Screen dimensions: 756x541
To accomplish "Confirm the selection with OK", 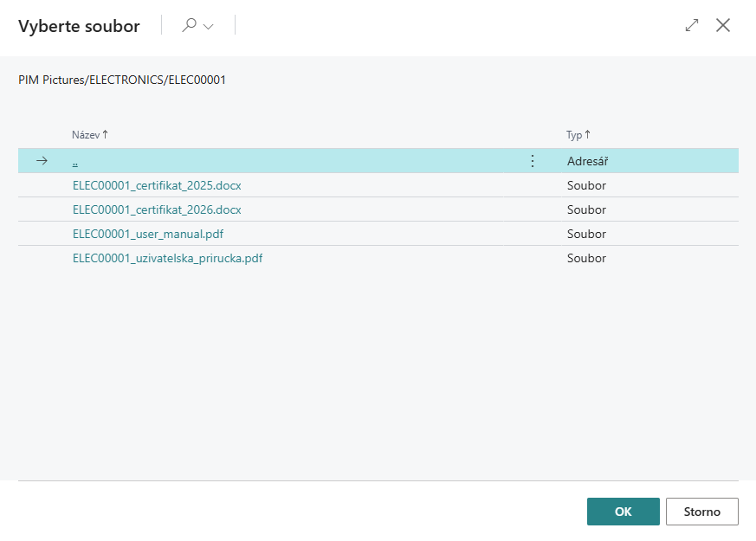I will [623, 512].
